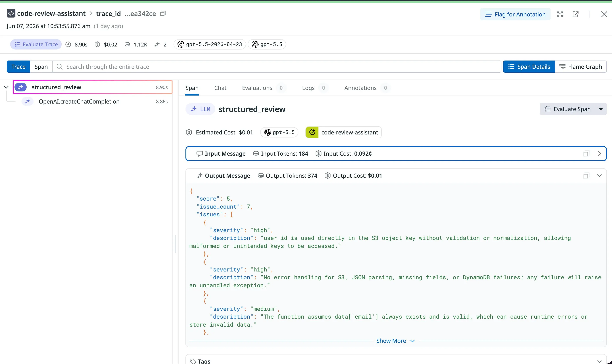
Task: Click Flag for Annotation button
Action: click(x=515, y=14)
